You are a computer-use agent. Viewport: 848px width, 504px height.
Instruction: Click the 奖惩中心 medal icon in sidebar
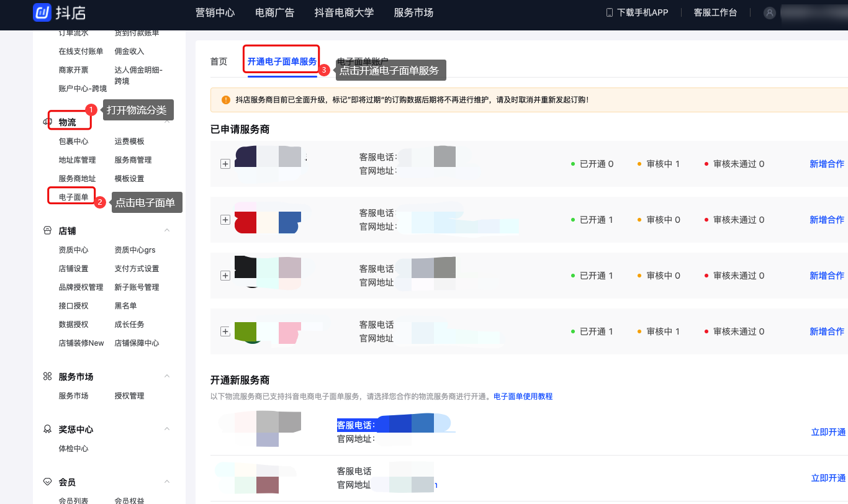tap(47, 430)
